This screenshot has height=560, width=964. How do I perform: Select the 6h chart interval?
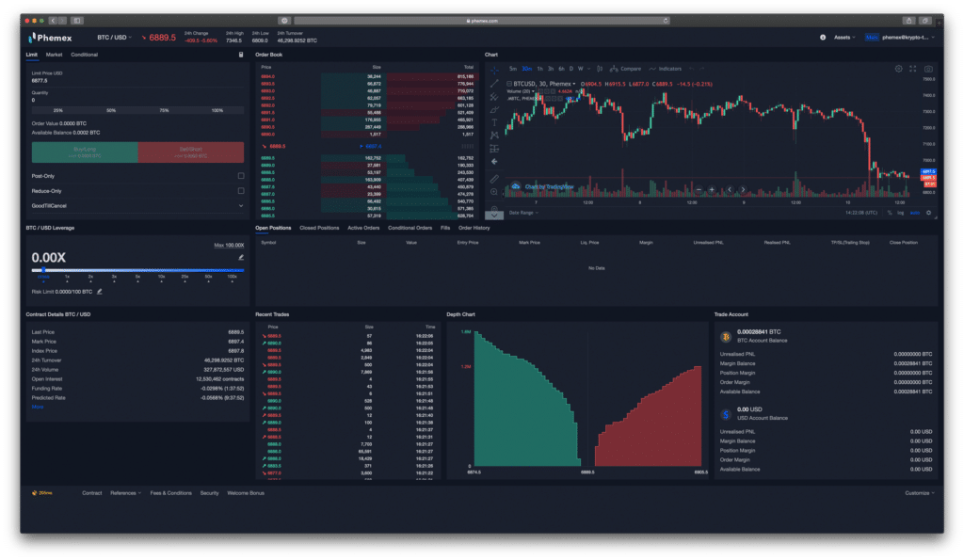(561, 69)
